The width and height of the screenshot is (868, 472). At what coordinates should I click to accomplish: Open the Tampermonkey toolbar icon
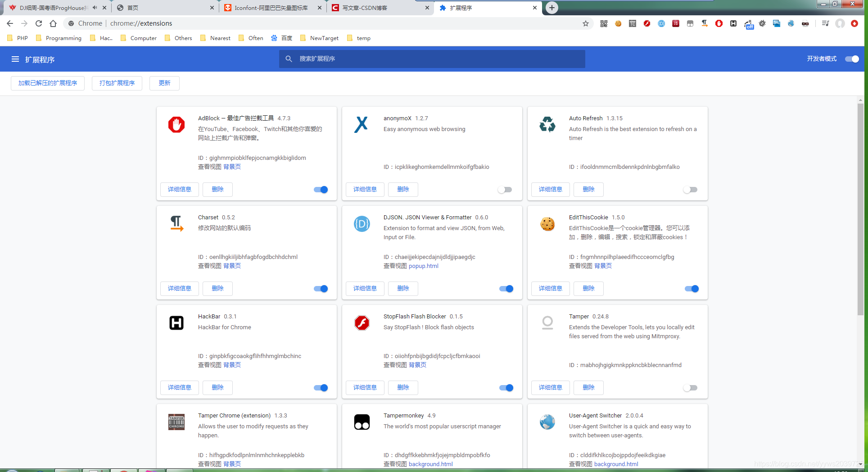coord(690,23)
